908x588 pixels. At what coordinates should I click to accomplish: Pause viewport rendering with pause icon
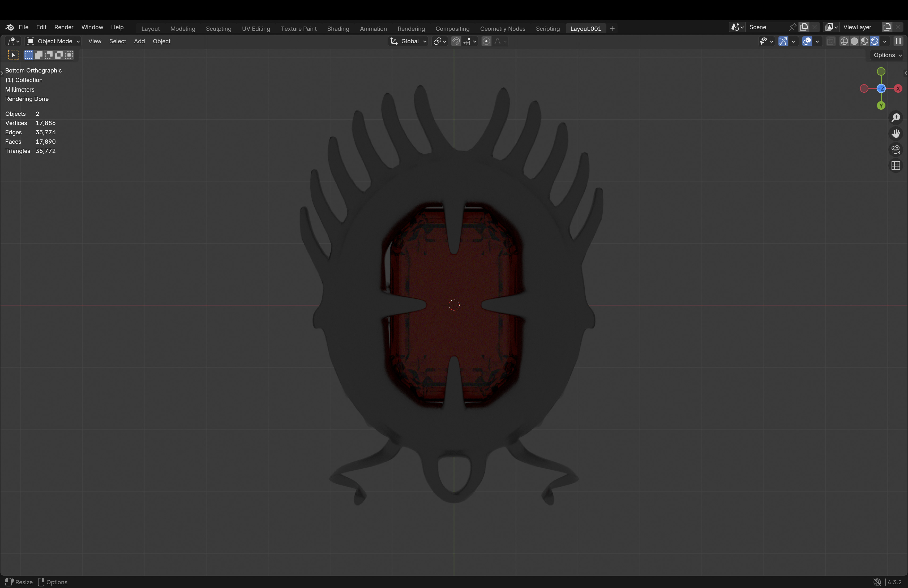(898, 41)
